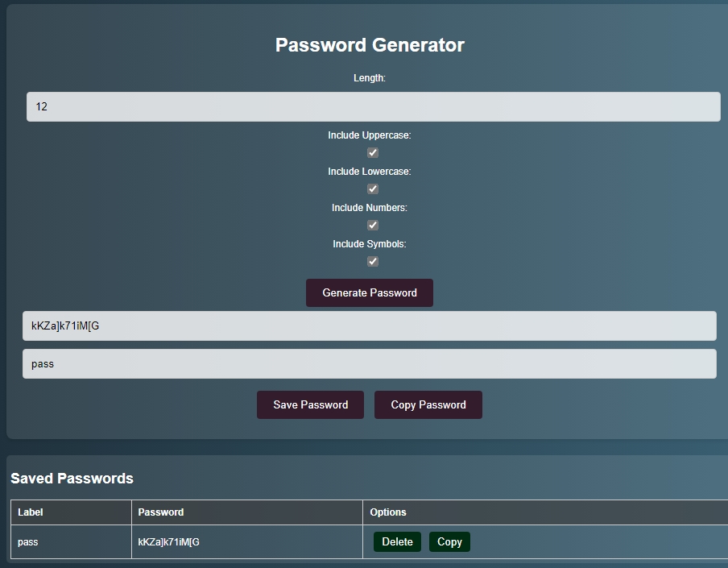The height and width of the screenshot is (568, 728).
Task: Click the Password column header
Action: pos(247,512)
